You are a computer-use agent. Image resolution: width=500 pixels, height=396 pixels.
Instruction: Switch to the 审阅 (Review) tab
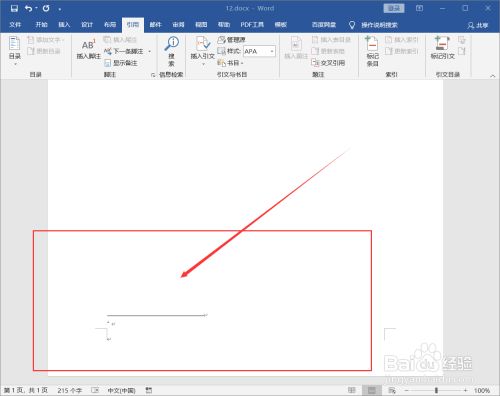coord(178,25)
